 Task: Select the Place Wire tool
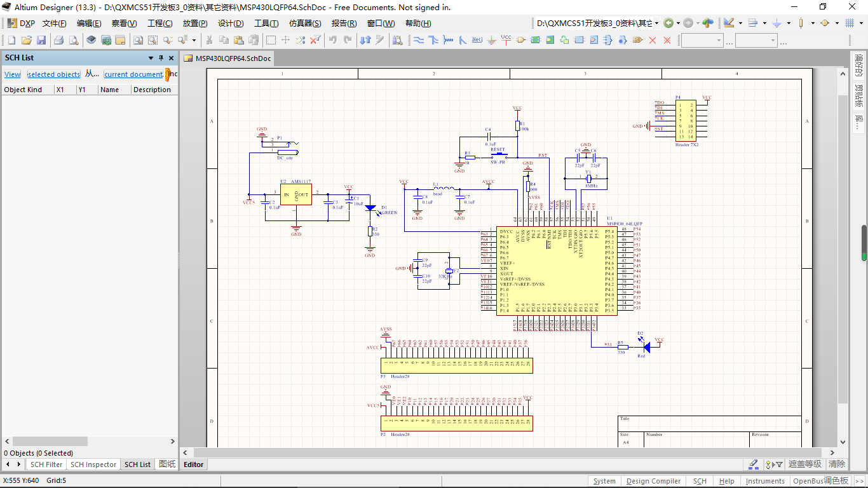419,40
